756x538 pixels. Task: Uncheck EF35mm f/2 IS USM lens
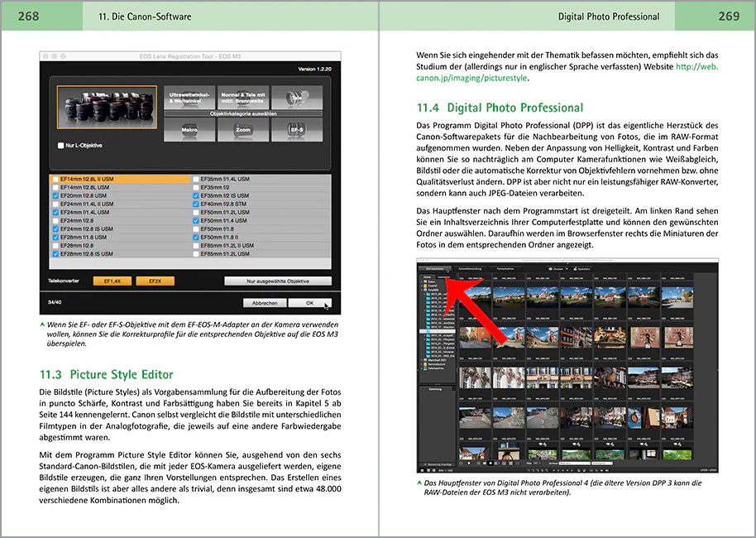click(196, 195)
